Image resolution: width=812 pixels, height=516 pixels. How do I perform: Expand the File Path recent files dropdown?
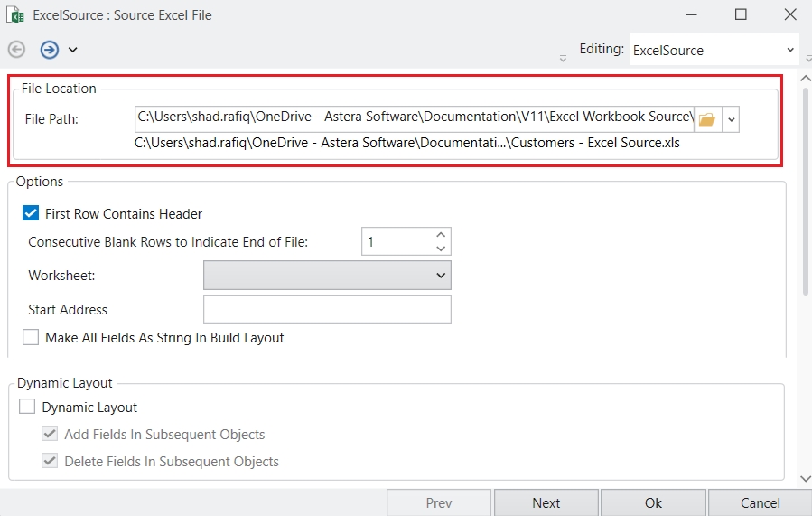click(732, 119)
